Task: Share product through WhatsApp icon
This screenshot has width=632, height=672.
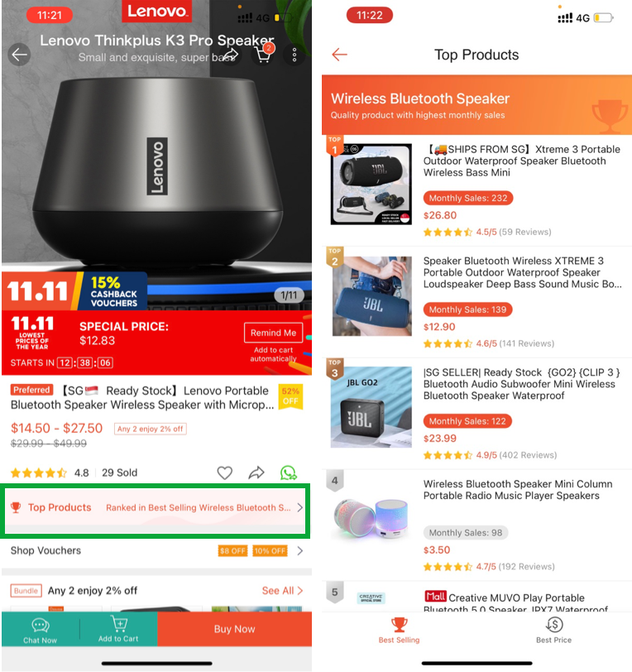Action: tap(289, 473)
